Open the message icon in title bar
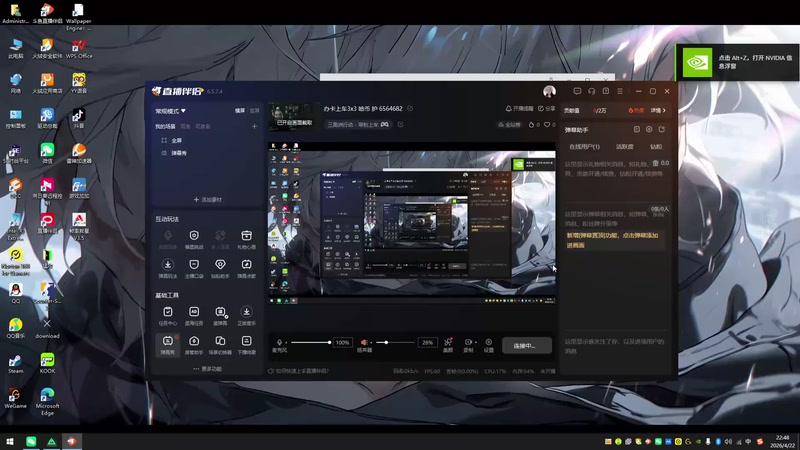800x450 pixels. (x=577, y=91)
